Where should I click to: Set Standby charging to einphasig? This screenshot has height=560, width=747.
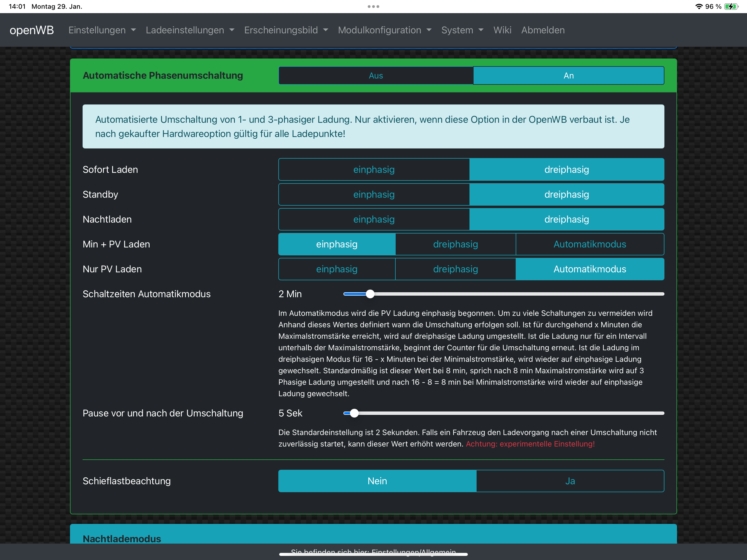pyautogui.click(x=374, y=194)
